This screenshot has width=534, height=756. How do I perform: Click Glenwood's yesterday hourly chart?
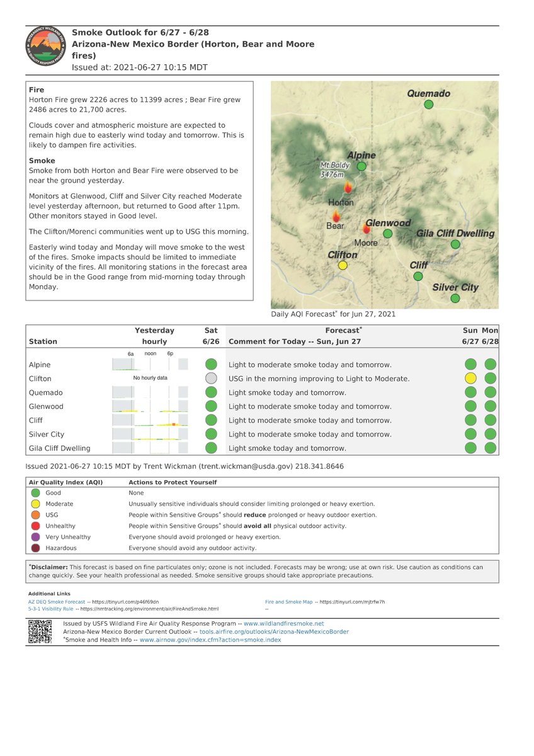150,406
